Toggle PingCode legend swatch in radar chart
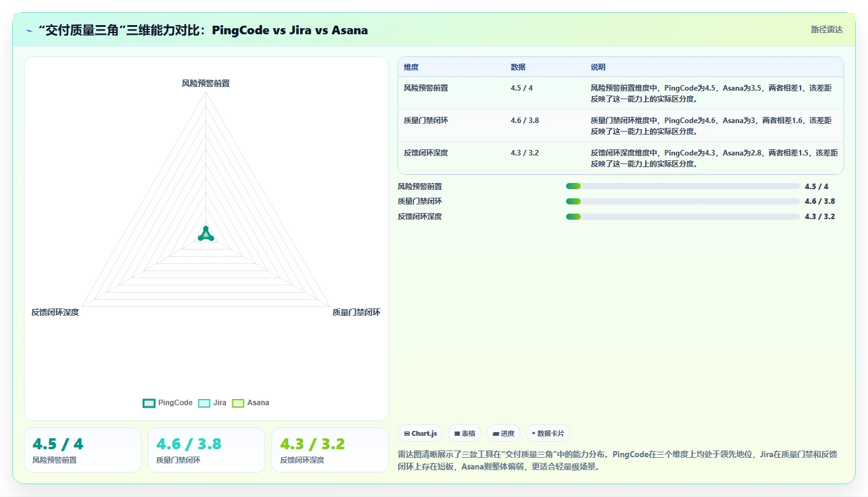 pyautogui.click(x=149, y=403)
